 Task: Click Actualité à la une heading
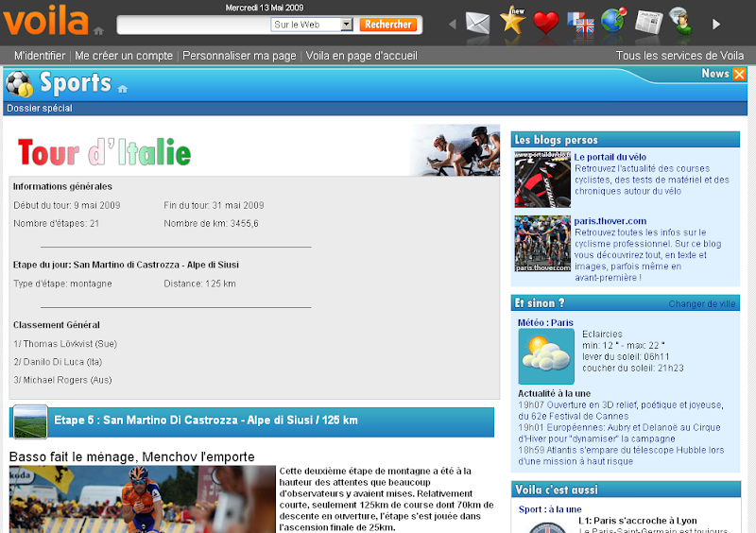point(554,393)
